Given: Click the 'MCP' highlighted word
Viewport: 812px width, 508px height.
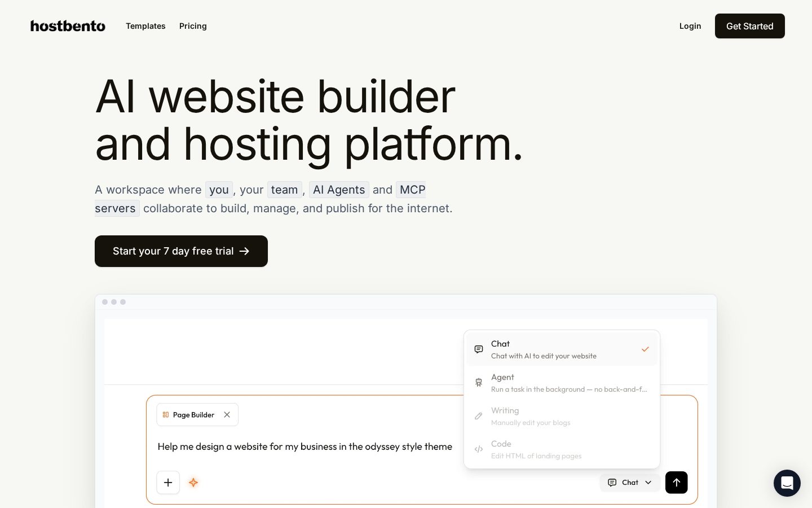Looking at the screenshot, I should tap(412, 190).
